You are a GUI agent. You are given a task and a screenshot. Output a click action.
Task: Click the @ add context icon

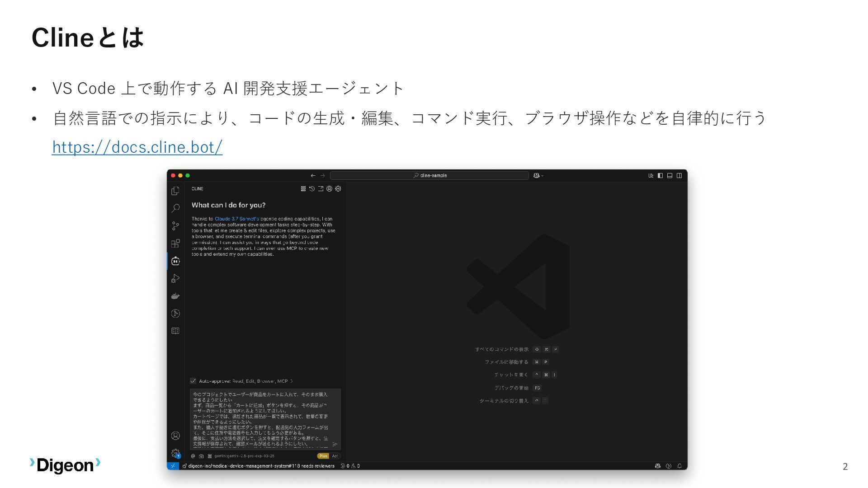pyautogui.click(x=193, y=456)
